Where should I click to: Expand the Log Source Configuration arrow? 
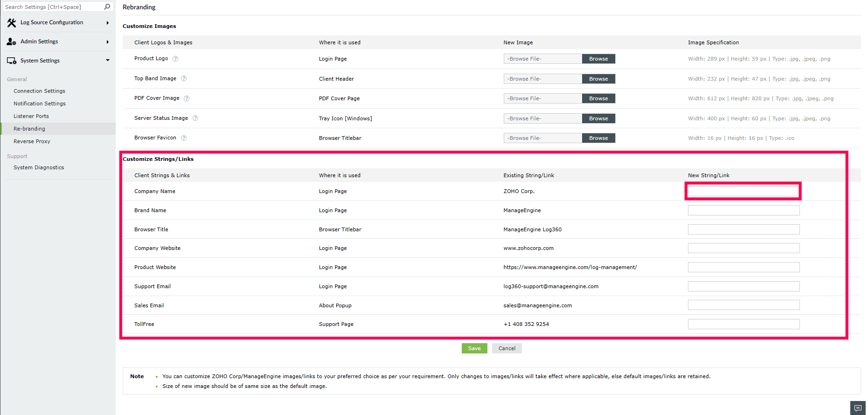tap(108, 23)
